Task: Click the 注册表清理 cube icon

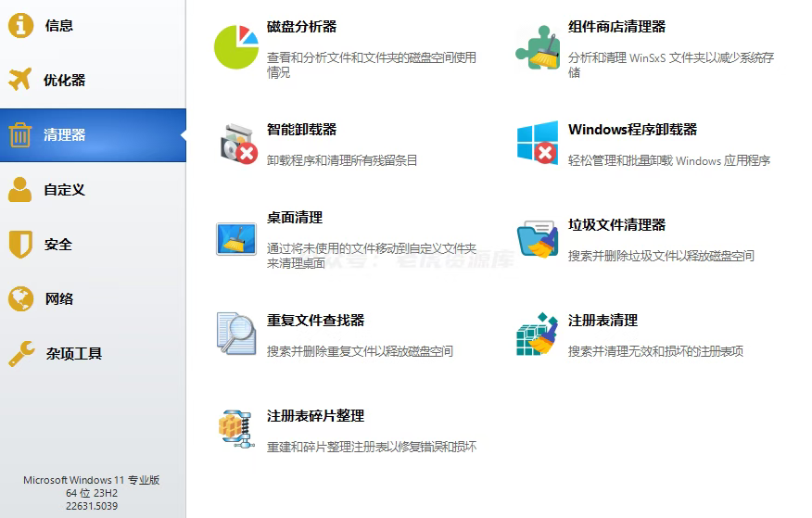Action: point(538,335)
